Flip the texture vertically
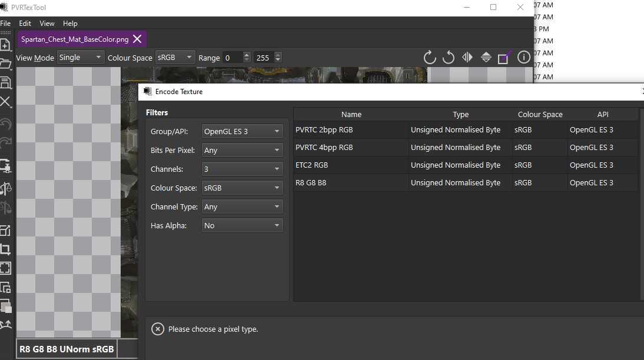 coord(486,58)
